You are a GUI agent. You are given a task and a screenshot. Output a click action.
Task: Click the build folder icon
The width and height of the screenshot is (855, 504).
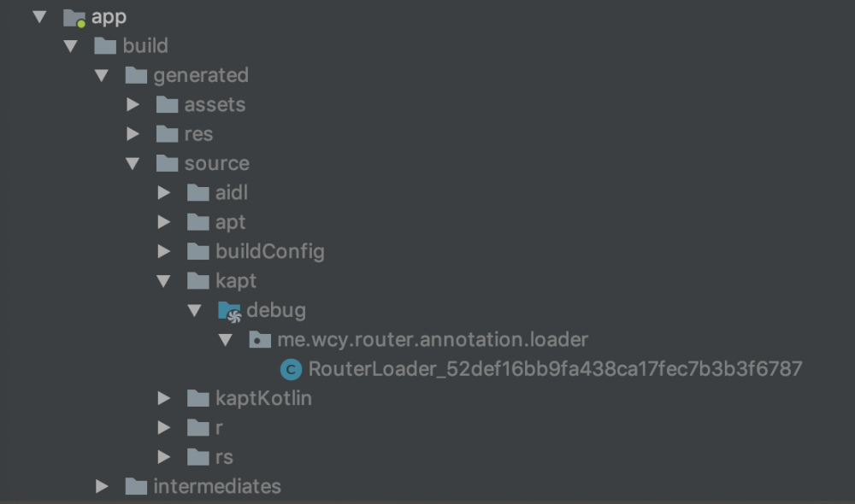105,46
